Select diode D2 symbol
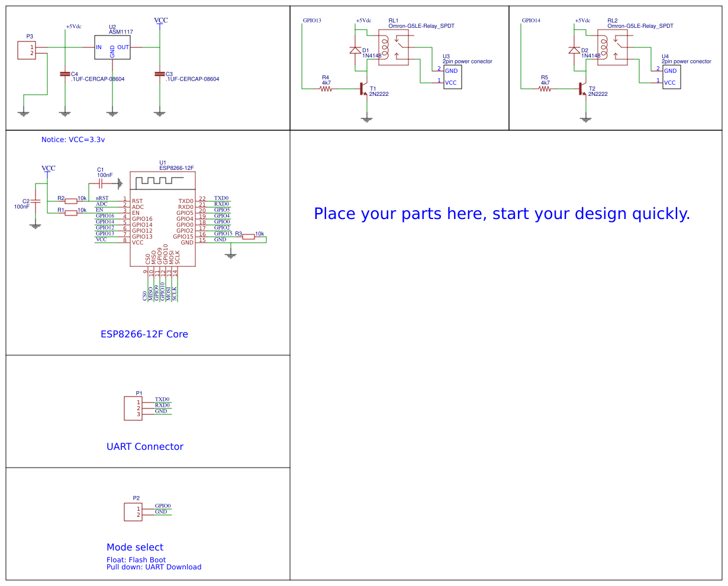Viewport: 728px width, 586px height. [x=574, y=50]
